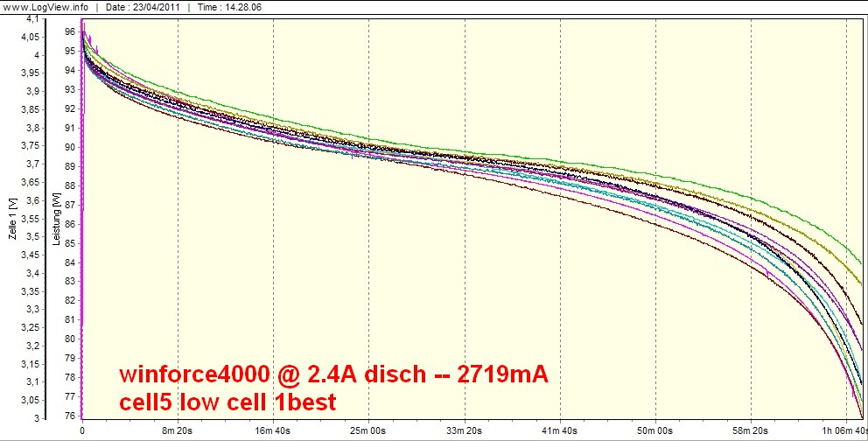Screen dimensions: 868x441
Task: Click the 33m 20s time axis label
Action: coord(465,430)
